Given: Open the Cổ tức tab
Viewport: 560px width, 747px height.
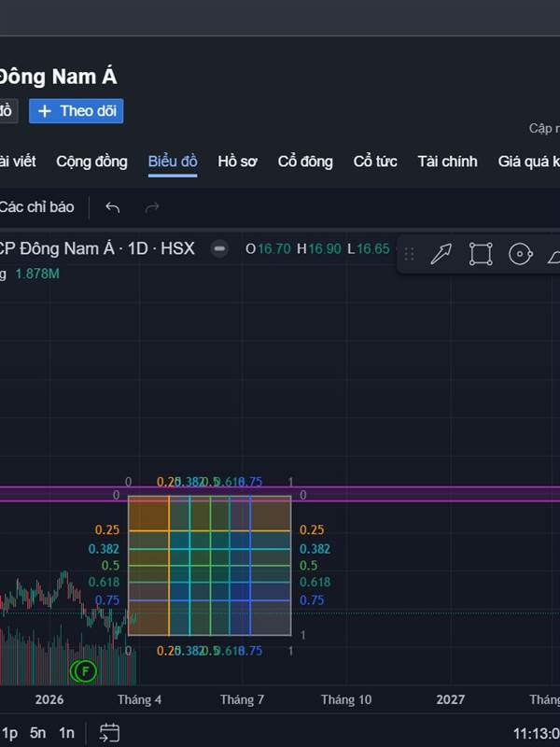Looking at the screenshot, I should (x=375, y=162).
